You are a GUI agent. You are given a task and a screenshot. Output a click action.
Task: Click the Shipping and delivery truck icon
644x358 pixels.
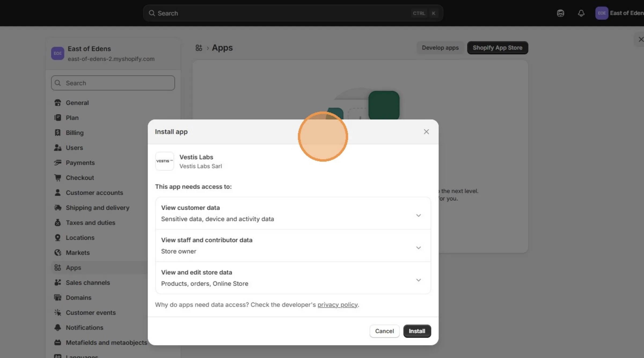coord(58,208)
